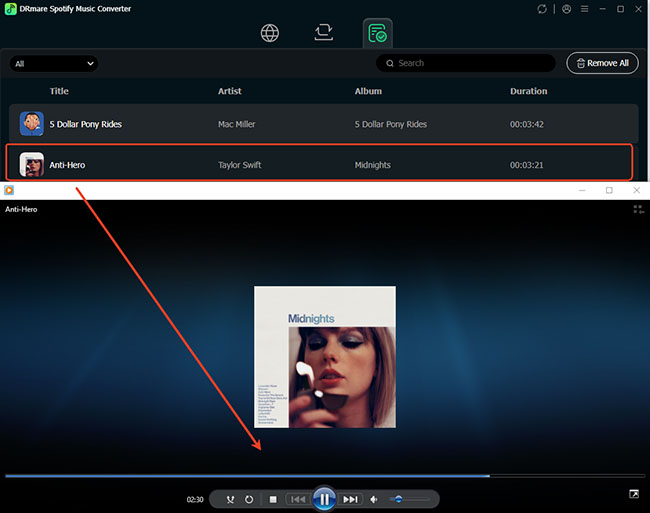650x513 pixels.
Task: Click the 5 Dollar Pony Rides album cell
Action: pyautogui.click(x=390, y=124)
